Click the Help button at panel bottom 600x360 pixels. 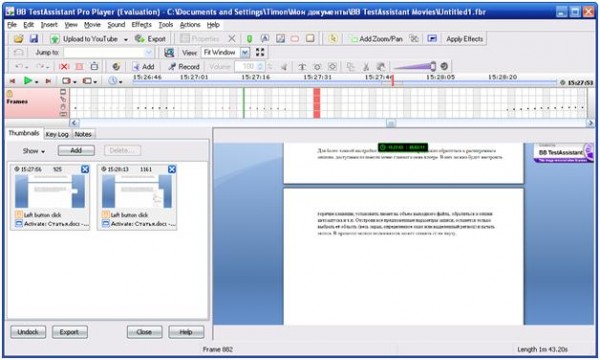click(x=186, y=332)
